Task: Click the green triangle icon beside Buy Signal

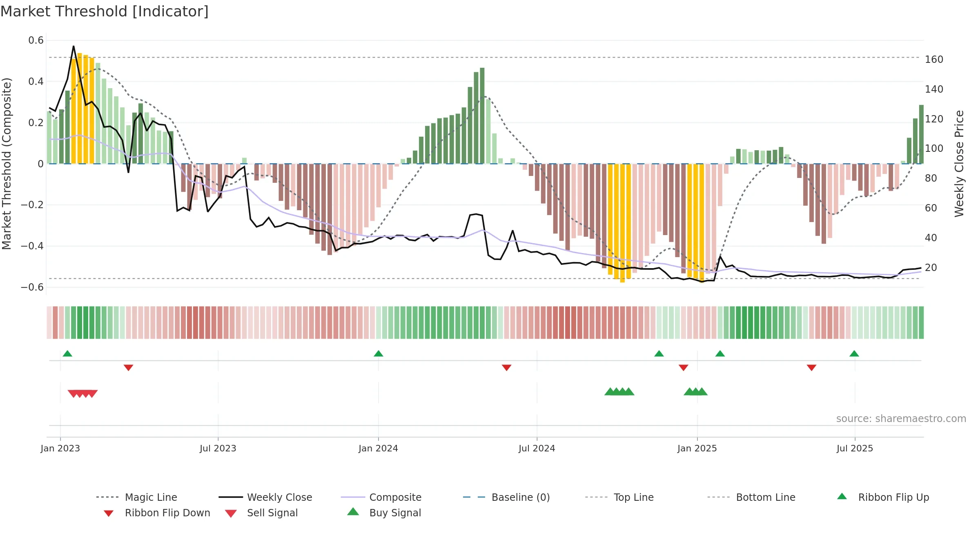Action: (353, 511)
